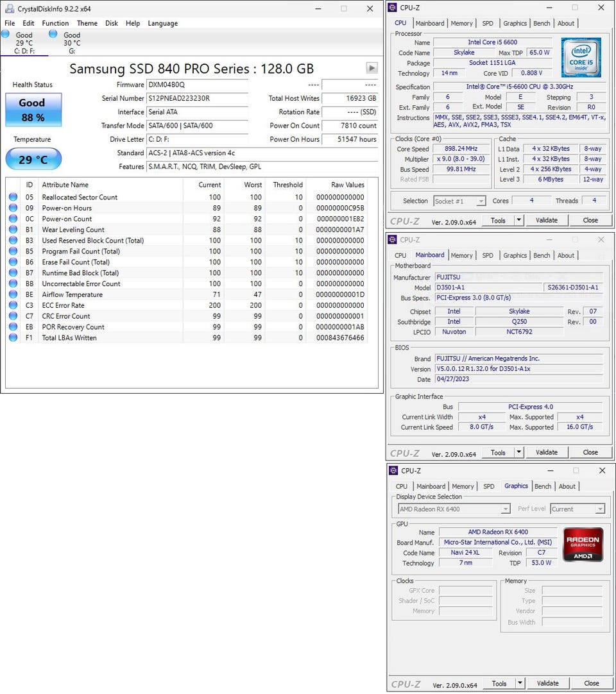Open AMD Radeon RX 6400 display device dropdown
Image resolution: width=616 pixels, height=694 pixels.
[x=454, y=509]
